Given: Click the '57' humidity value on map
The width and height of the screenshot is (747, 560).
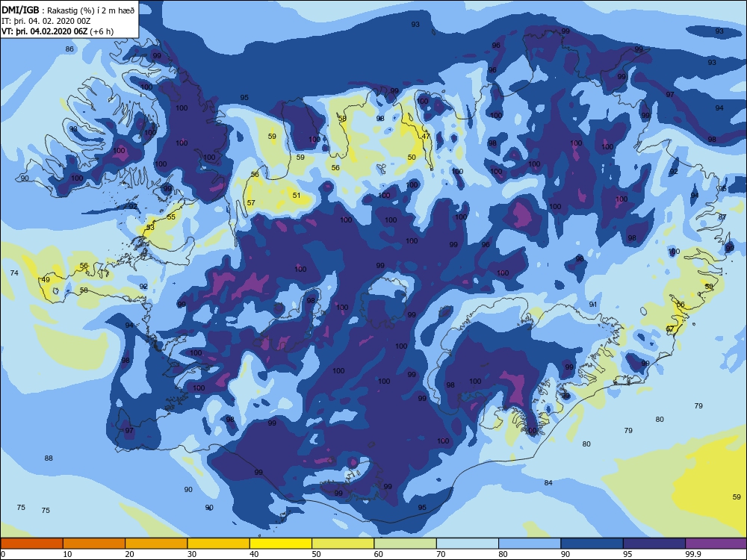Looking at the screenshot, I should [251, 203].
